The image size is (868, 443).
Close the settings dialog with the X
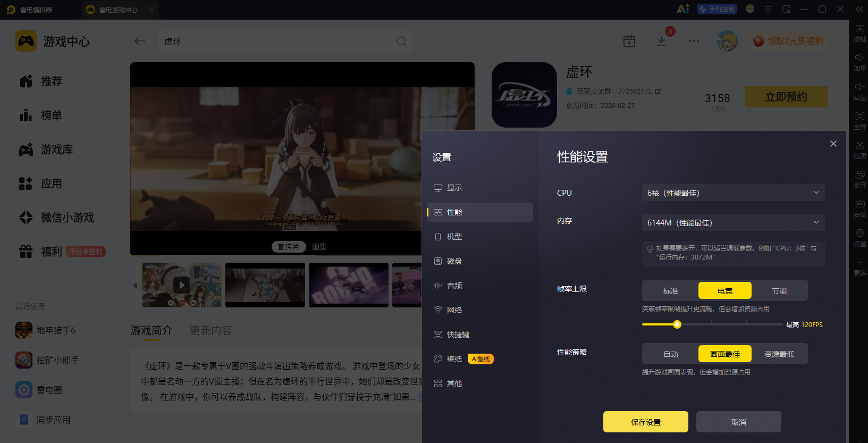(x=833, y=144)
